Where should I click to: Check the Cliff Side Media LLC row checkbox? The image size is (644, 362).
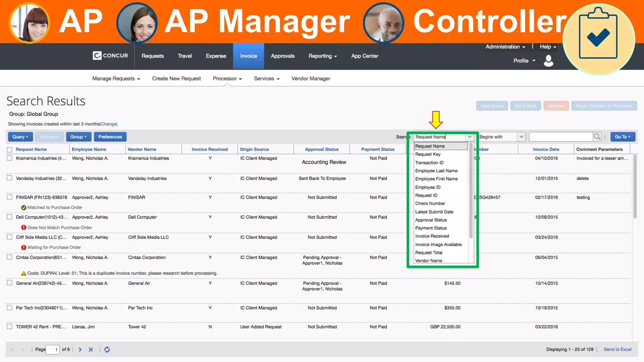click(9, 237)
